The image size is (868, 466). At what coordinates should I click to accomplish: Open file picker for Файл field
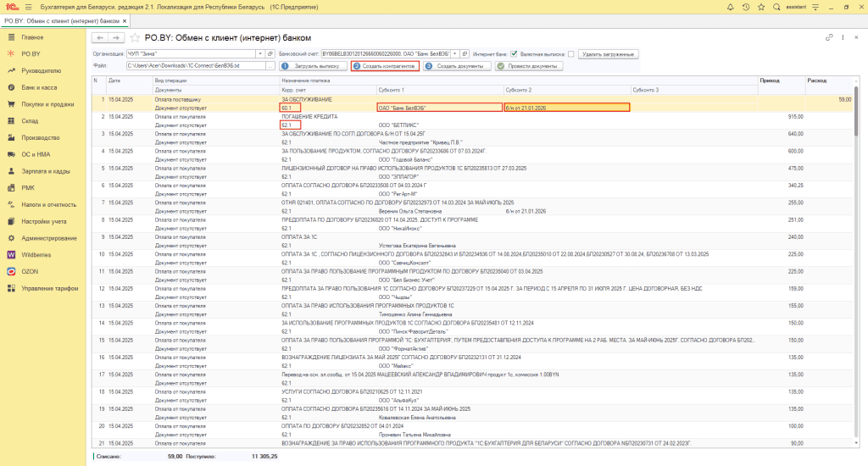coord(271,65)
